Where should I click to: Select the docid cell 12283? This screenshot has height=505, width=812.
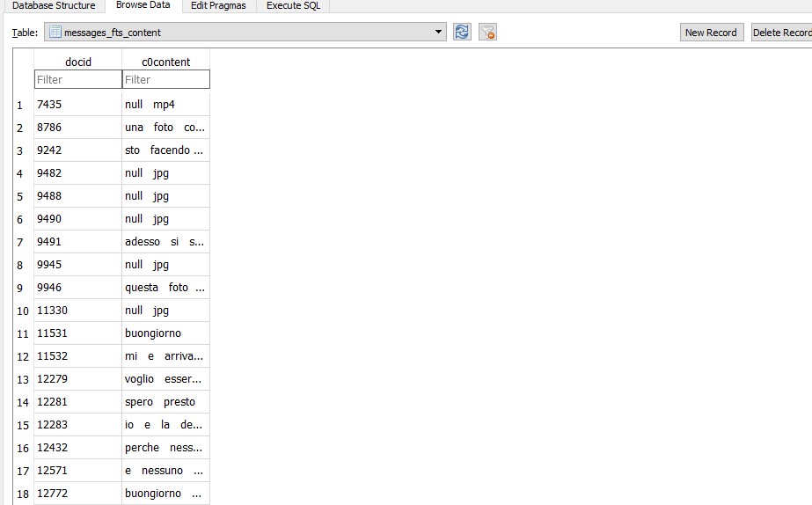click(x=78, y=425)
